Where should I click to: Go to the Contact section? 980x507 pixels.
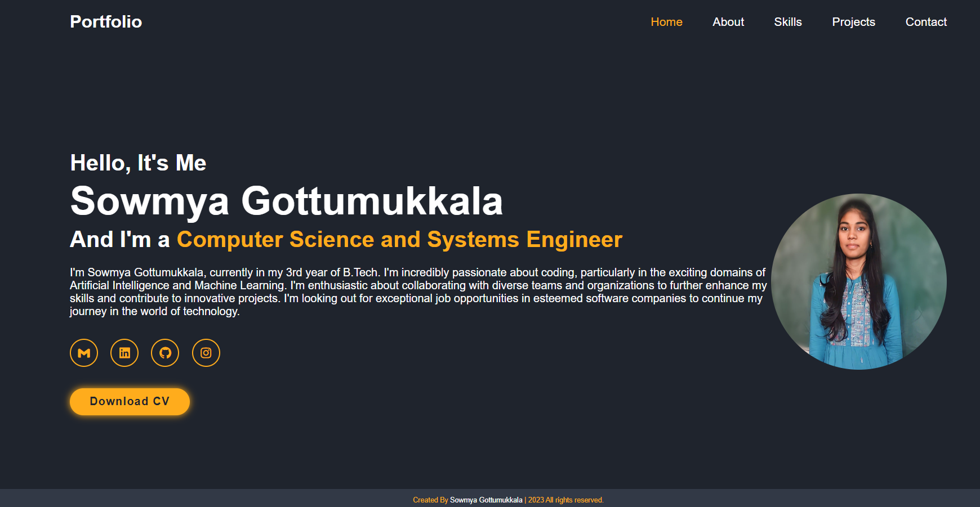926,22
